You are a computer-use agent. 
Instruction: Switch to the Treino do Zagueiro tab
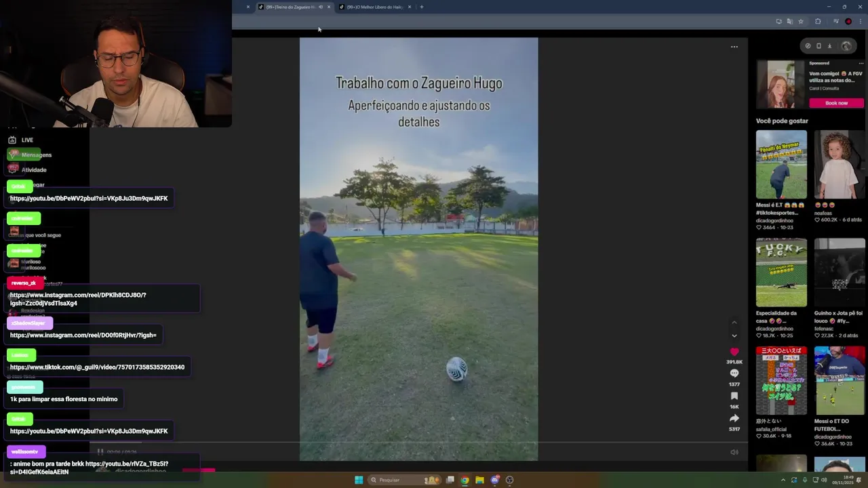pos(290,7)
